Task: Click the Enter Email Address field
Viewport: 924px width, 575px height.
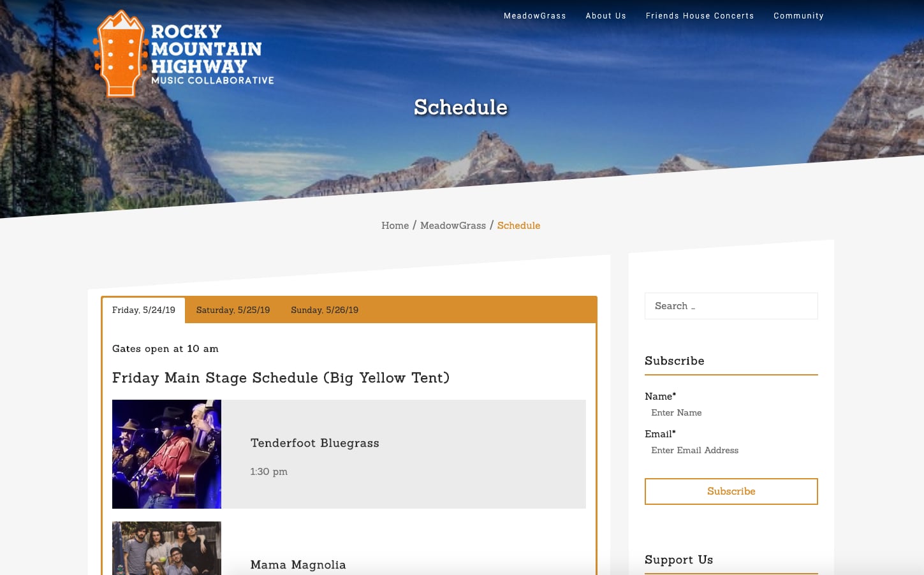Action: 731,451
